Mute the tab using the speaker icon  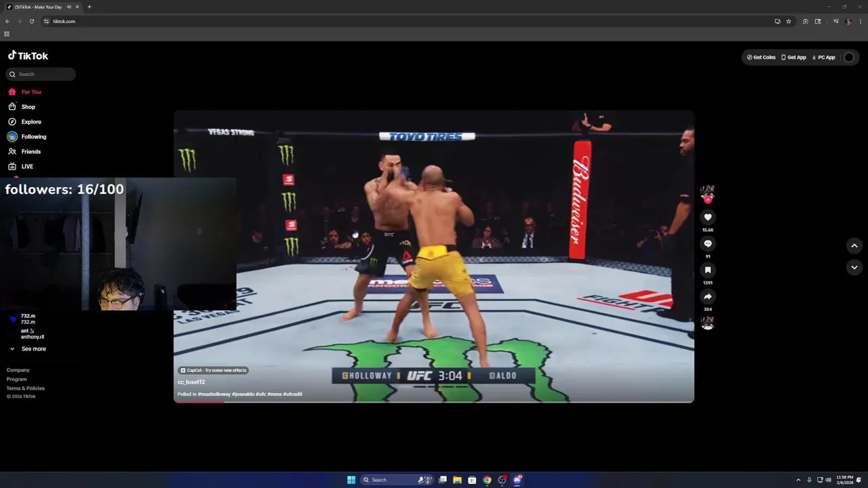coord(68,7)
